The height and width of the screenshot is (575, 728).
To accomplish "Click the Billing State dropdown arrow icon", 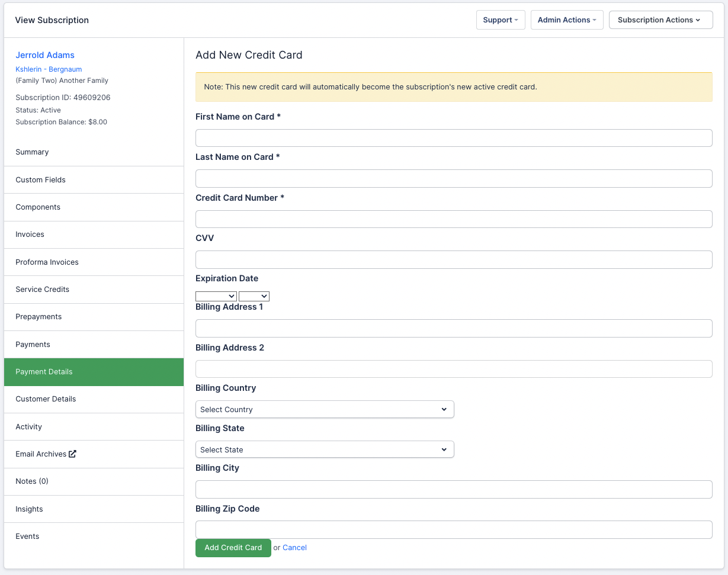I will pos(444,449).
